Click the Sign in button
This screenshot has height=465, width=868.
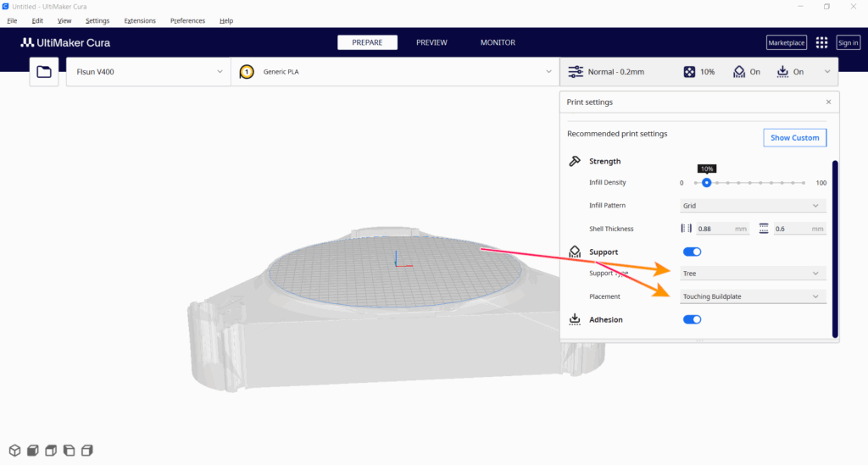point(848,42)
